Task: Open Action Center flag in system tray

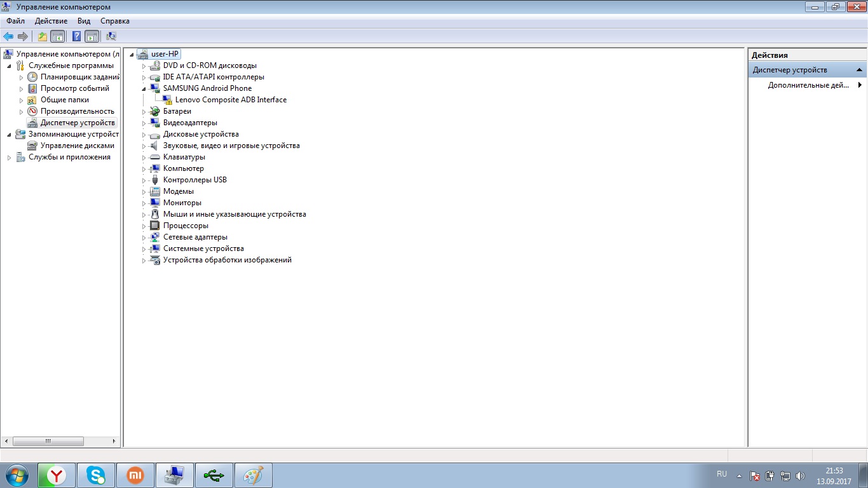Action: click(756, 475)
